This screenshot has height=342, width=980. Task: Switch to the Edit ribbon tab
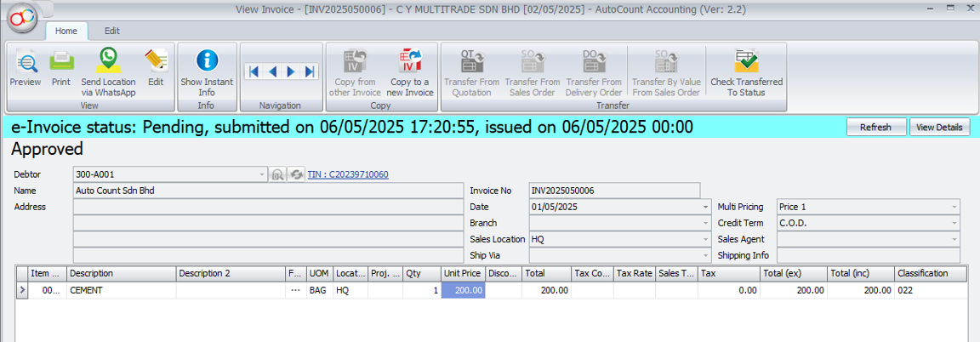pos(111,31)
